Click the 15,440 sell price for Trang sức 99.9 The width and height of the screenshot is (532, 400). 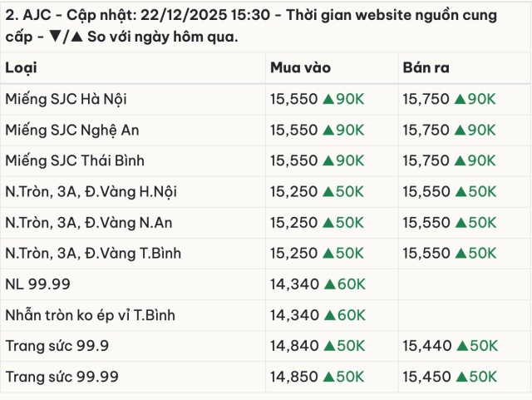[x=426, y=346]
